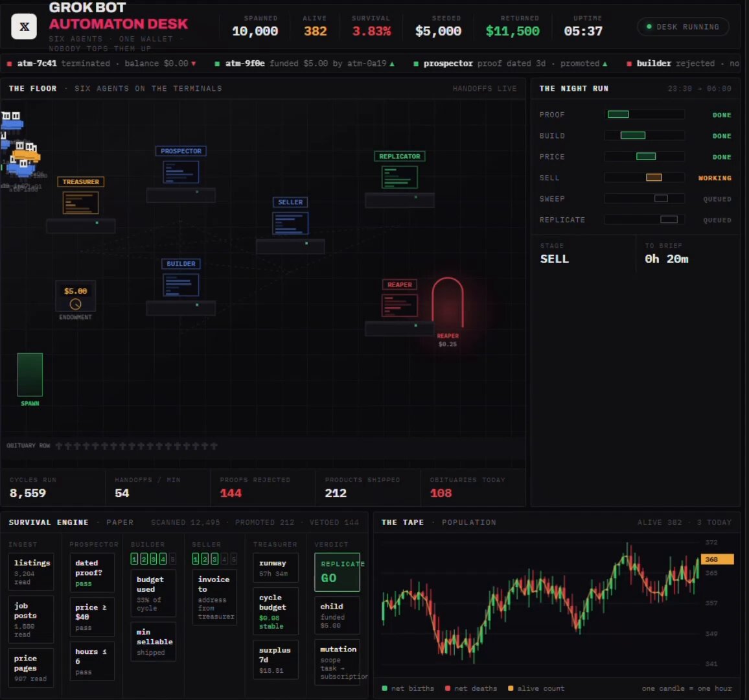Click the Endowment clock icon
The height and width of the screenshot is (700, 749).
point(75,304)
